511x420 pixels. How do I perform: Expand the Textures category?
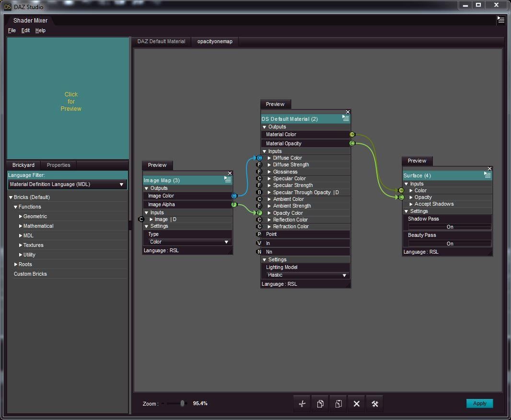(21, 245)
